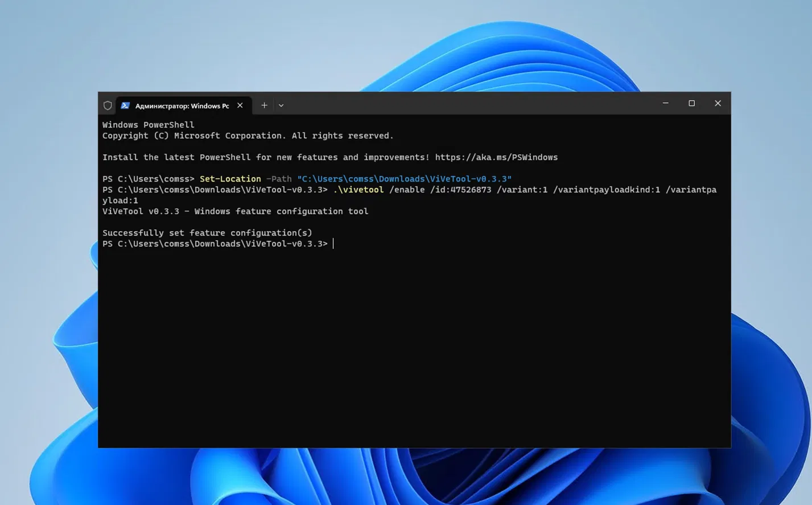
Task: Click the Set-Location command text
Action: [230, 179]
